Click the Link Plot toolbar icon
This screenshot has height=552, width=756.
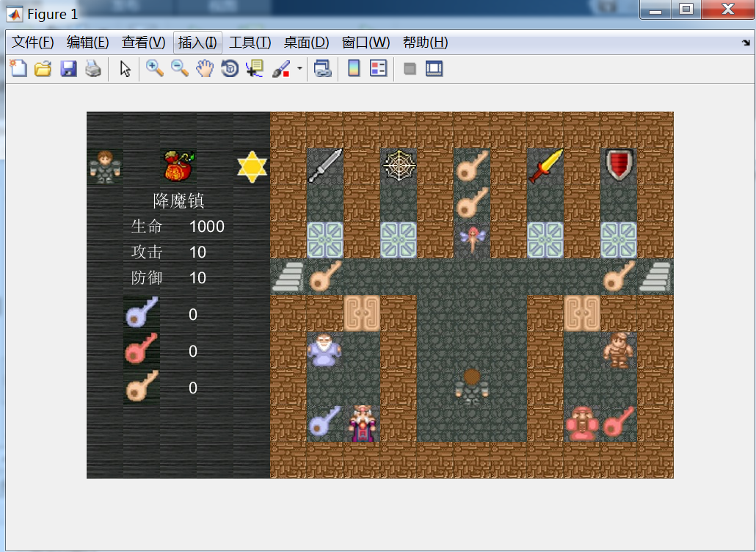(x=322, y=68)
